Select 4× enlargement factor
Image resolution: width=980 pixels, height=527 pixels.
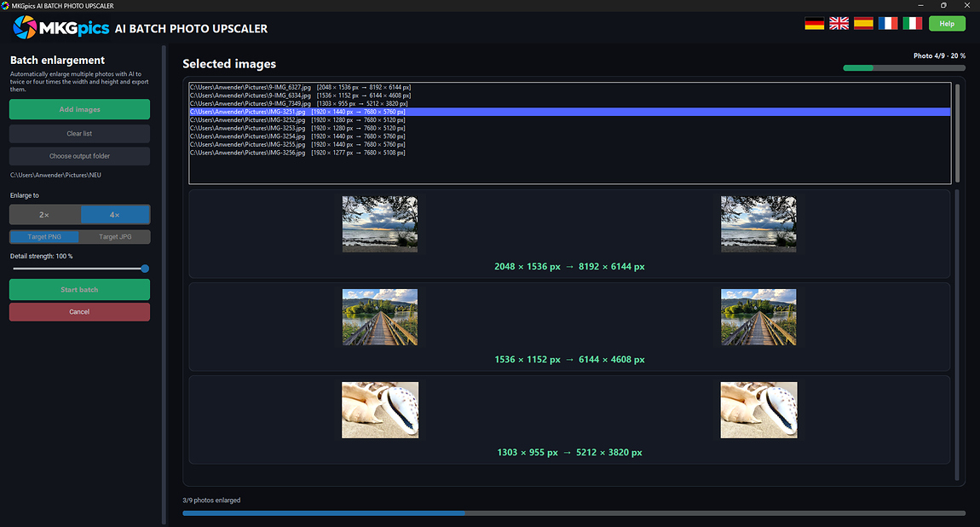coord(115,214)
